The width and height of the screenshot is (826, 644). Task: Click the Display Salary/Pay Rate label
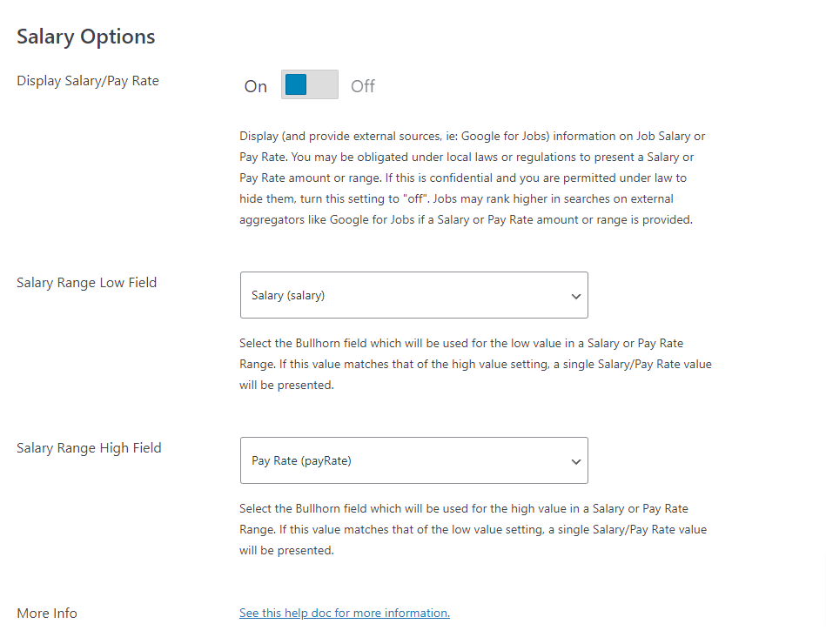tap(88, 80)
